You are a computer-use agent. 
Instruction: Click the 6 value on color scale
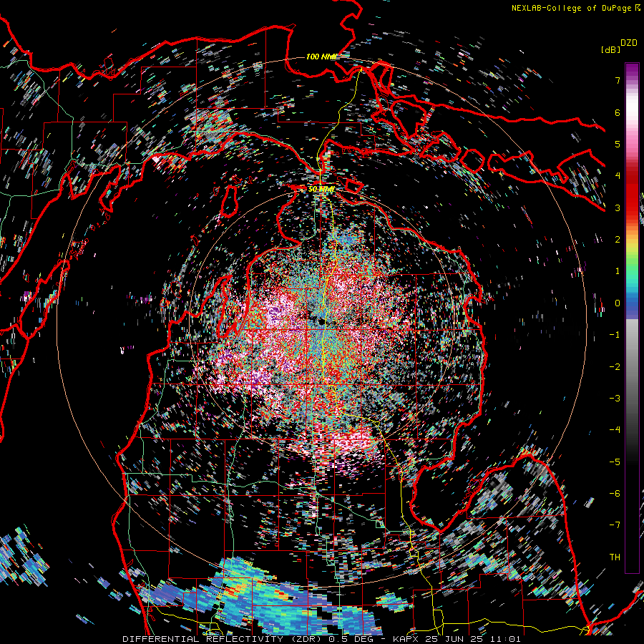(x=618, y=112)
